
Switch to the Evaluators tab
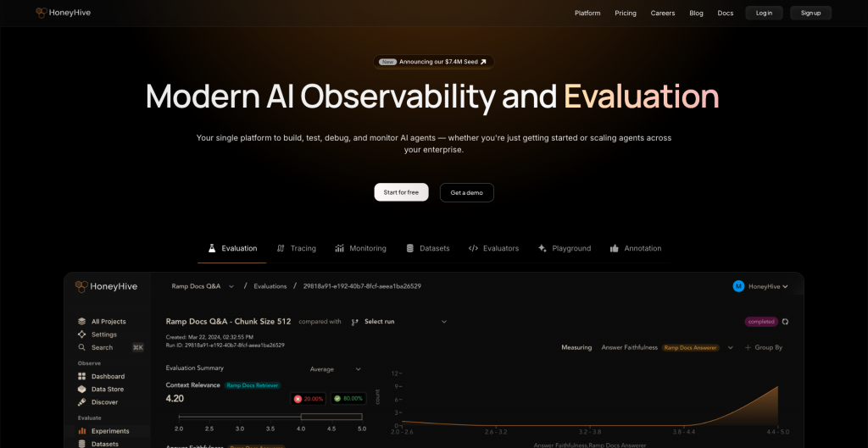point(493,248)
